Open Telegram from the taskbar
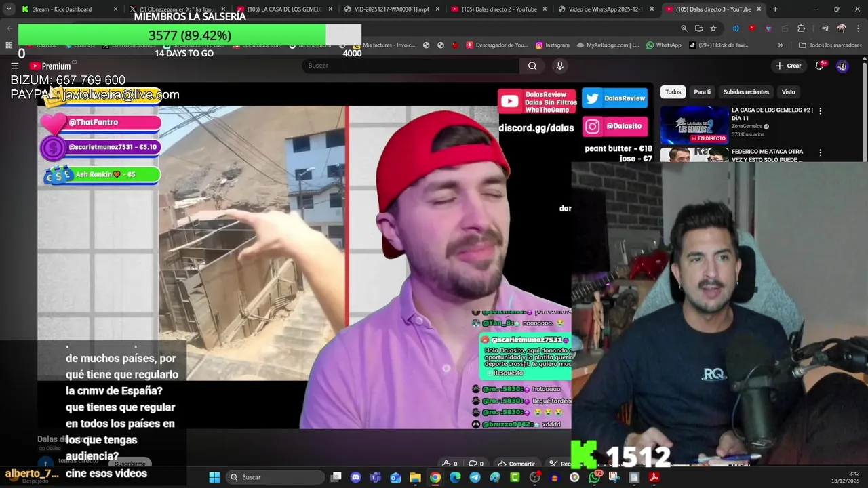This screenshot has width=868, height=488. 475,477
